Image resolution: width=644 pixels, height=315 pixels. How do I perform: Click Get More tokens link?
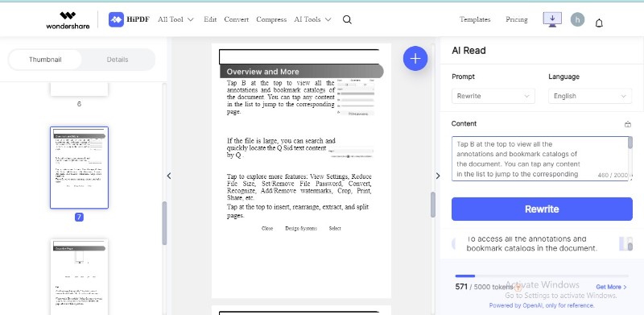point(611,287)
